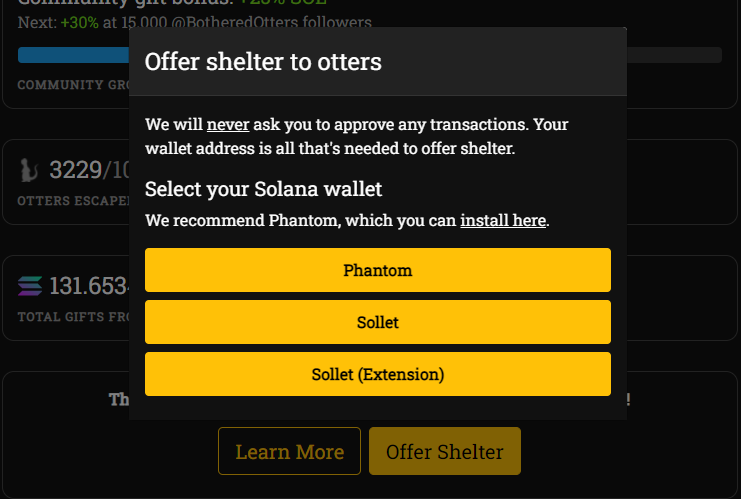Click the Solana logo beside 131.653
Screen dimensions: 741x499
point(31,287)
